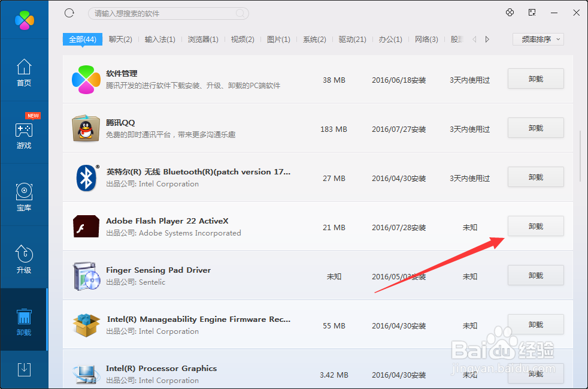The image size is (588, 389).
Task: Uninstall Finger Sensing Pad Driver
Action: click(535, 275)
